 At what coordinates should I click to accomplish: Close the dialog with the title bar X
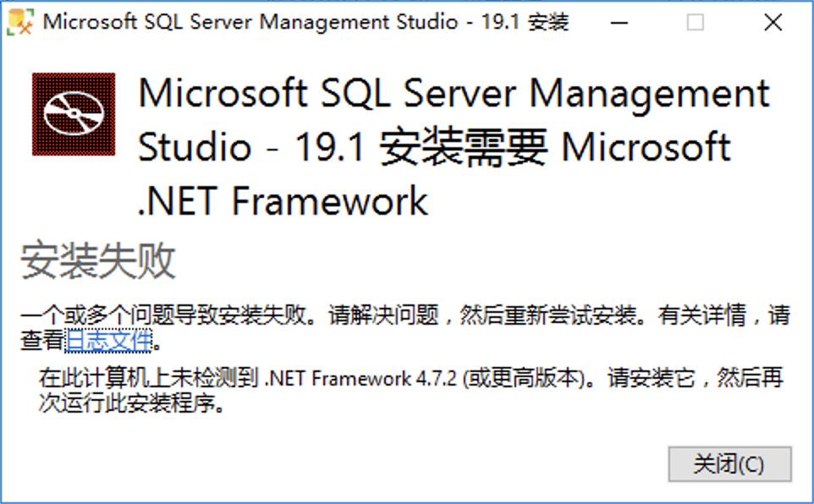pyautogui.click(x=773, y=23)
